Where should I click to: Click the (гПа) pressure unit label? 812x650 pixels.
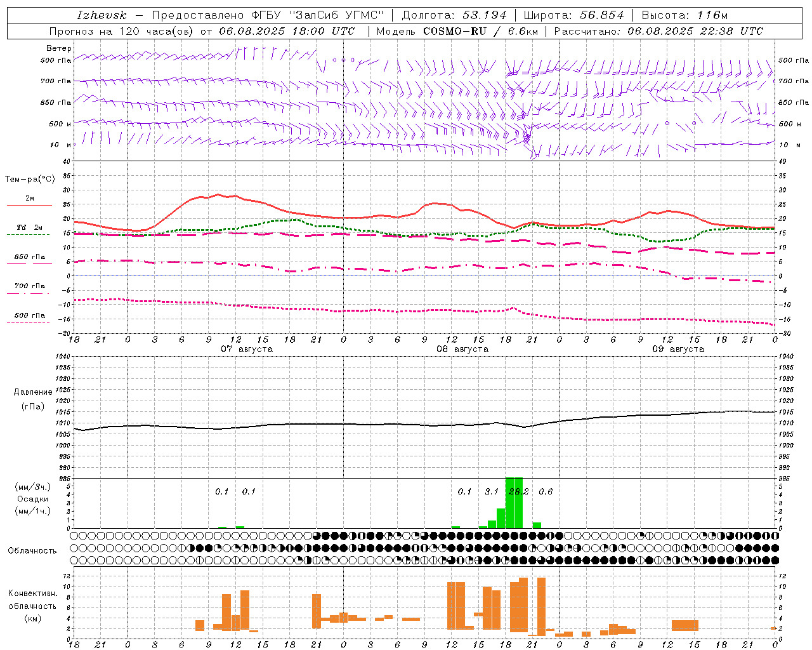[x=33, y=407]
